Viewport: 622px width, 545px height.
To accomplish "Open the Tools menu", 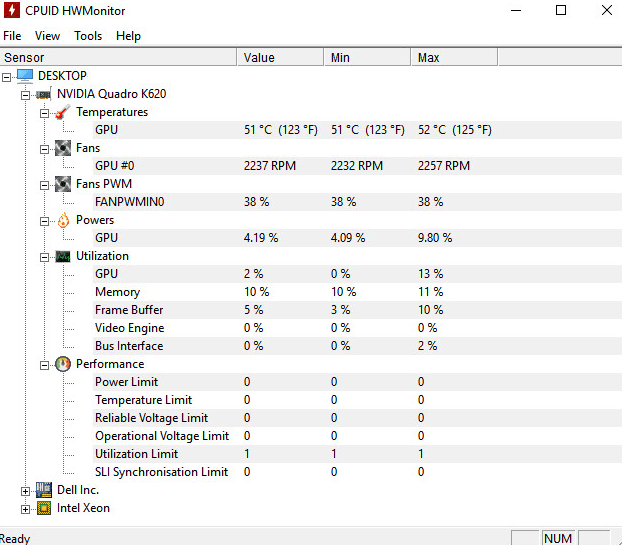I will tap(88, 36).
